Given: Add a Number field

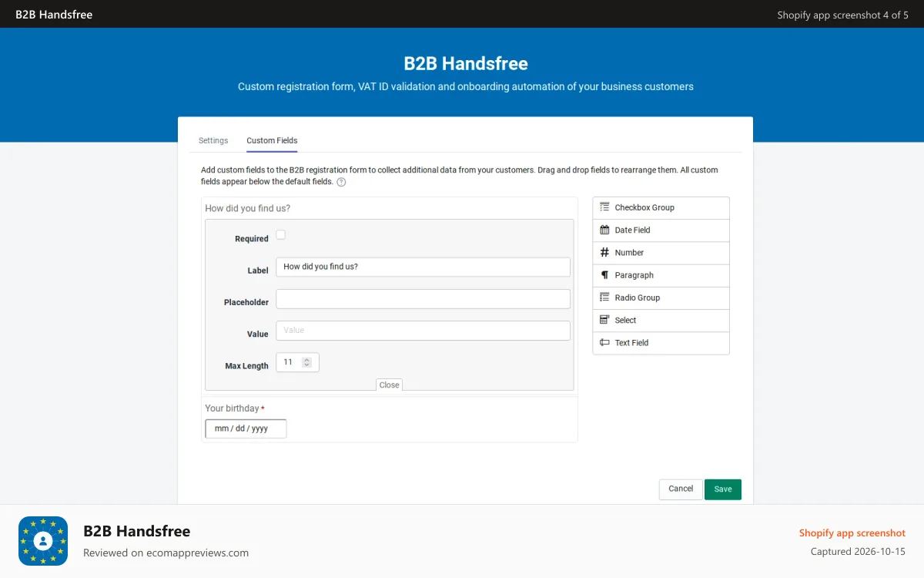Looking at the screenshot, I should (x=661, y=253).
